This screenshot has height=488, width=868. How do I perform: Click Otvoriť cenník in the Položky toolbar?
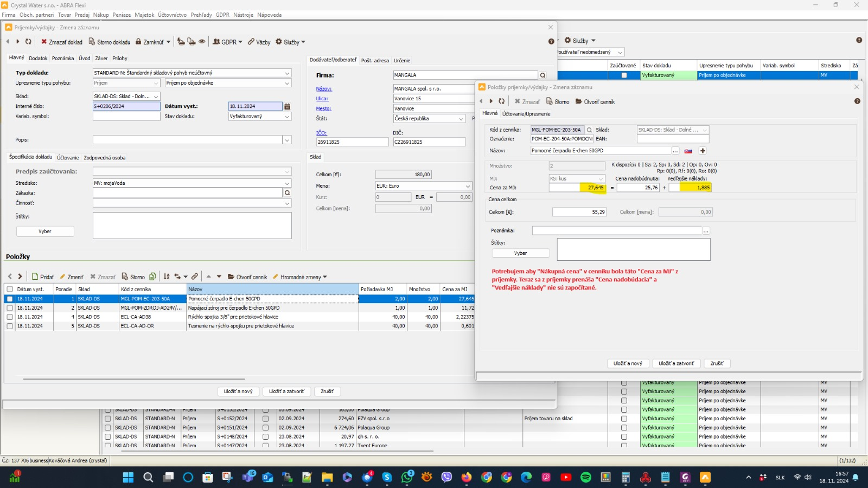coord(247,277)
